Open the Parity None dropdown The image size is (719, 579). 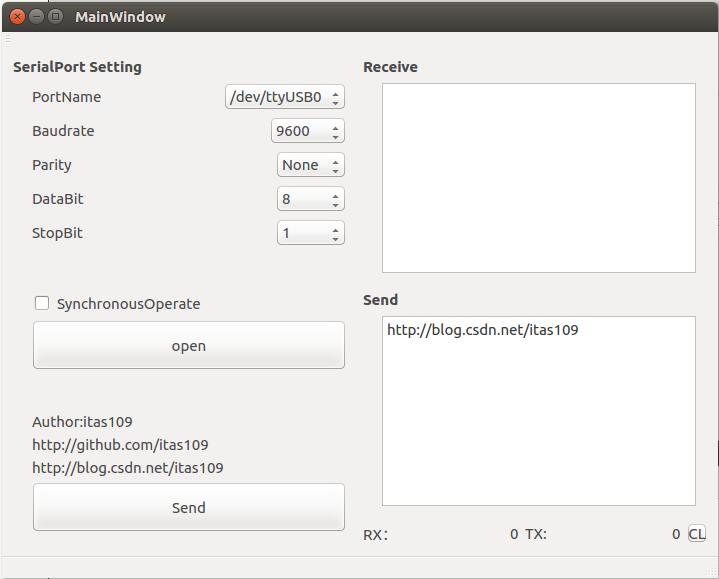click(311, 165)
